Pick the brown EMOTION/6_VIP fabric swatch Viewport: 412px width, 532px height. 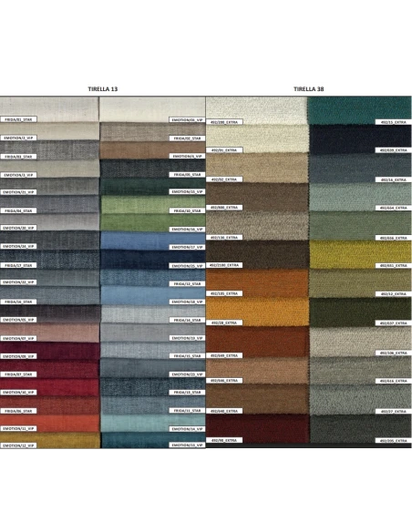click(153, 150)
